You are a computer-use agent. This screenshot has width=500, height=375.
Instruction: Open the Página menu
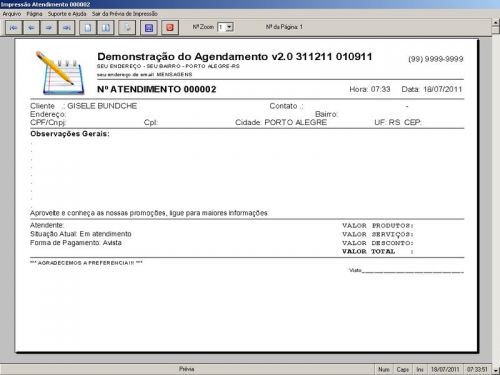click(x=34, y=14)
